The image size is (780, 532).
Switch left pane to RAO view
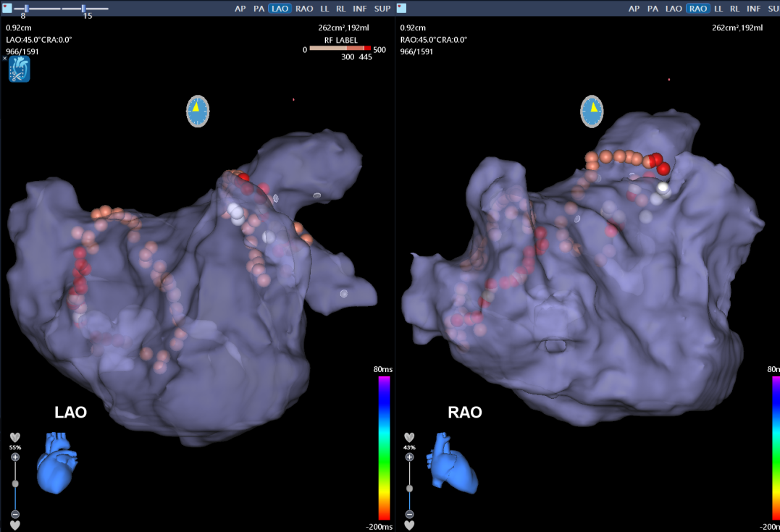tap(304, 9)
